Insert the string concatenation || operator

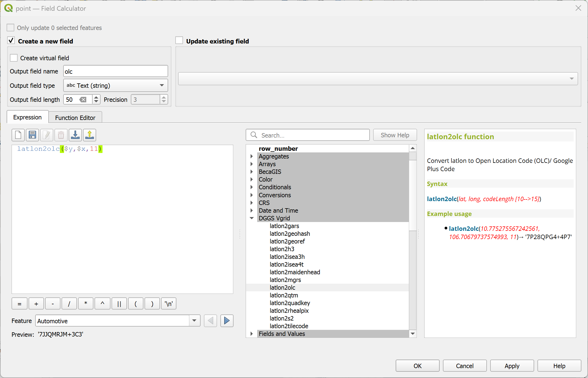[119, 304]
